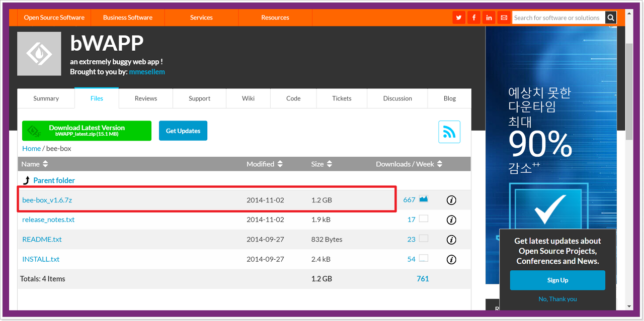
Task: Click the email newsletter envelope icon
Action: coord(504,18)
